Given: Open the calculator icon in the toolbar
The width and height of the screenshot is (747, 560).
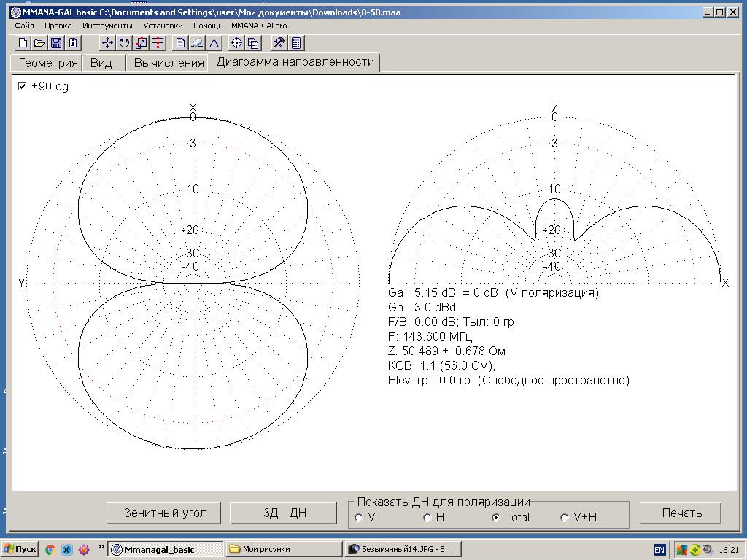Looking at the screenshot, I should (x=296, y=43).
